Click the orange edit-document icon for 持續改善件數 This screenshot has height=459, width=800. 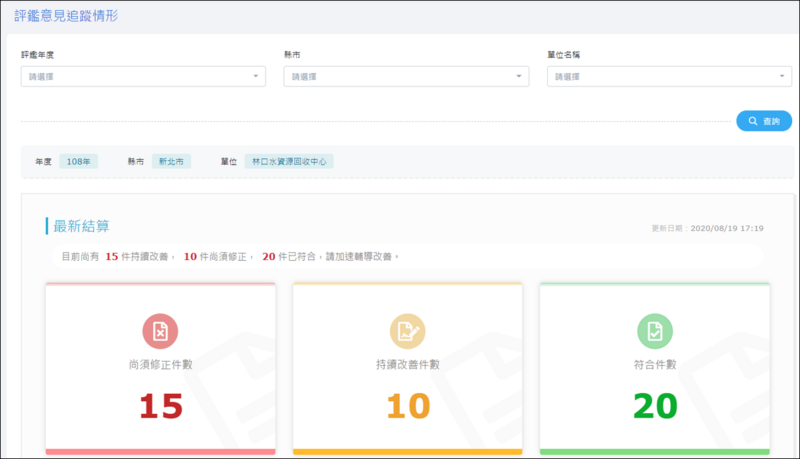pos(407,331)
